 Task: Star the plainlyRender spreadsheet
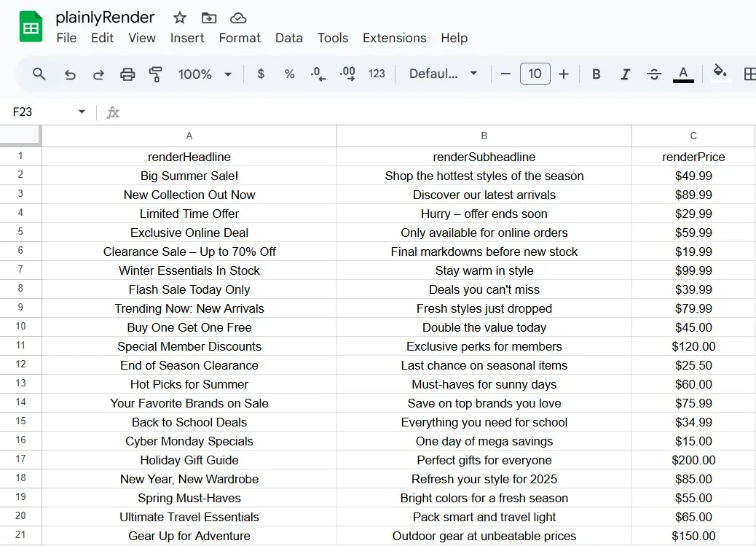[x=178, y=17]
